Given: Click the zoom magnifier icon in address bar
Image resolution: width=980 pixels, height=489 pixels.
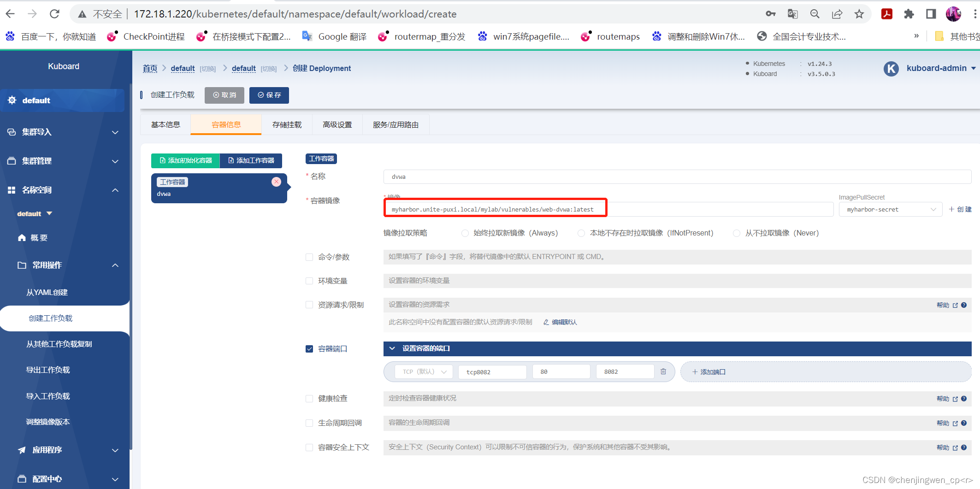Looking at the screenshot, I should (815, 14).
